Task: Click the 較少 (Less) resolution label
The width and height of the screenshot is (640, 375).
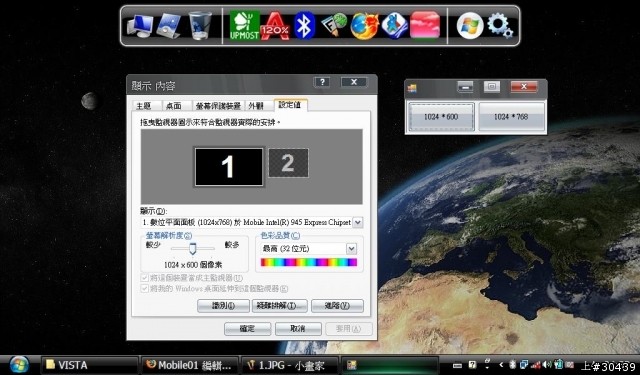Action: click(153, 245)
